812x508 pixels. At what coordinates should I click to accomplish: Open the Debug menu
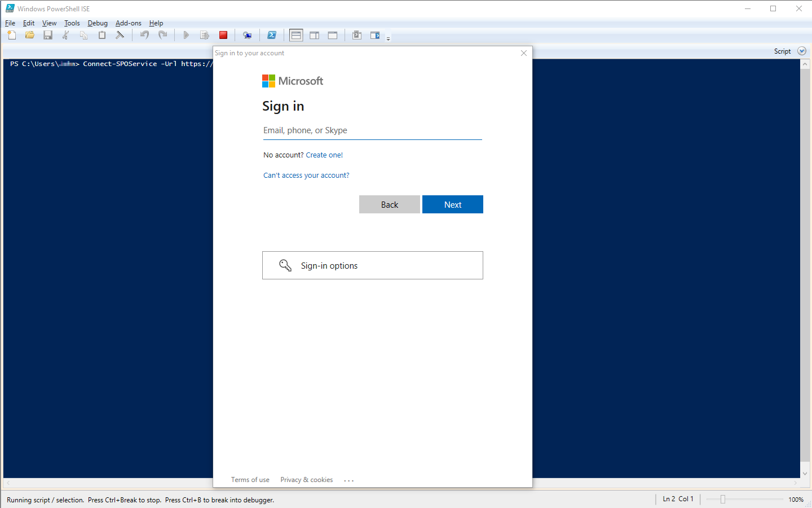coord(98,23)
